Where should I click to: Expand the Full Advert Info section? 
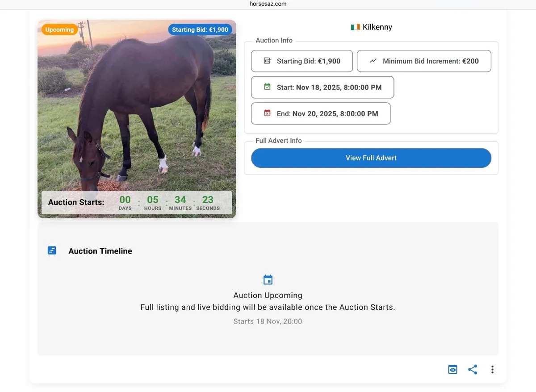(279, 140)
